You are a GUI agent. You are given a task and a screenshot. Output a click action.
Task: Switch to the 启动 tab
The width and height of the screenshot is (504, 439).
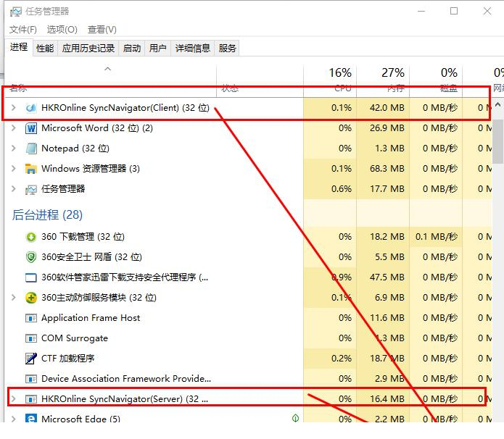click(132, 48)
